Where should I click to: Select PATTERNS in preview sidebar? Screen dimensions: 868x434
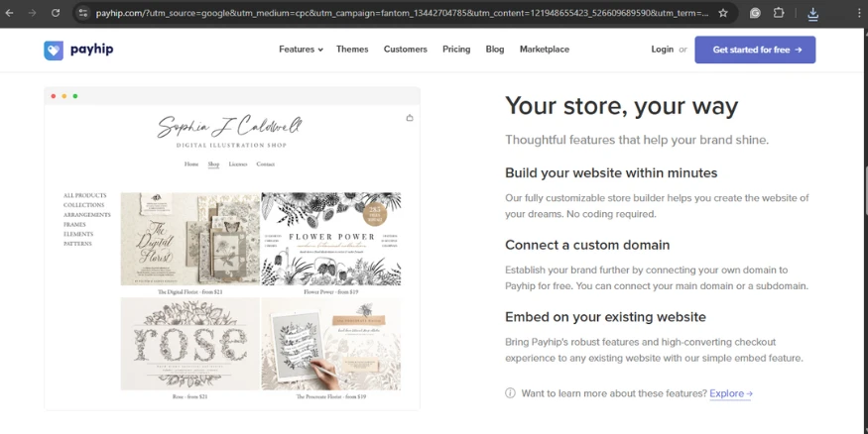tap(77, 244)
